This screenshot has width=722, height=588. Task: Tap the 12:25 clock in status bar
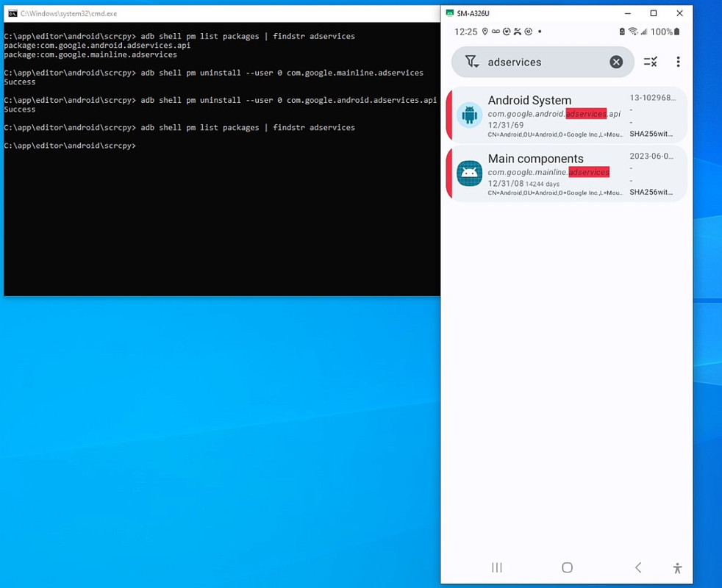(x=465, y=32)
